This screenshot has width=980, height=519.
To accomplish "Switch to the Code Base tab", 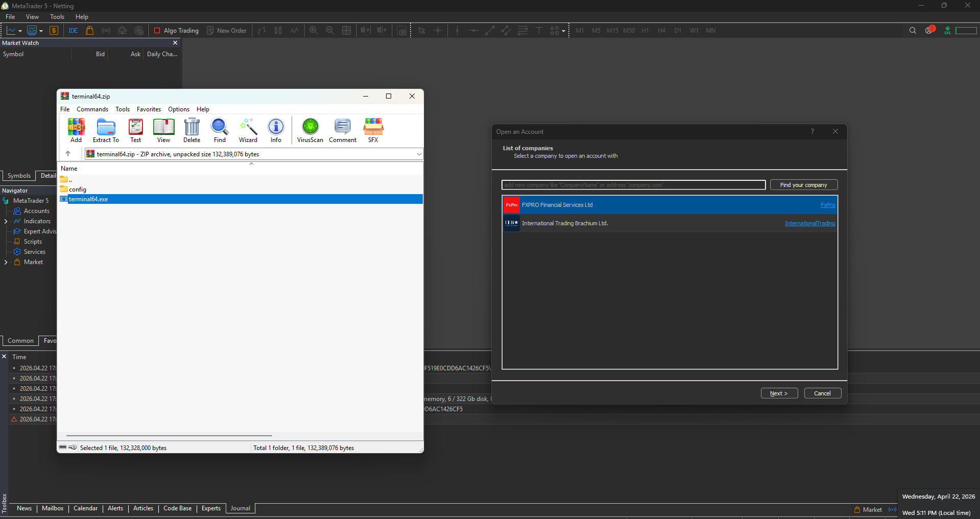I will [177, 508].
